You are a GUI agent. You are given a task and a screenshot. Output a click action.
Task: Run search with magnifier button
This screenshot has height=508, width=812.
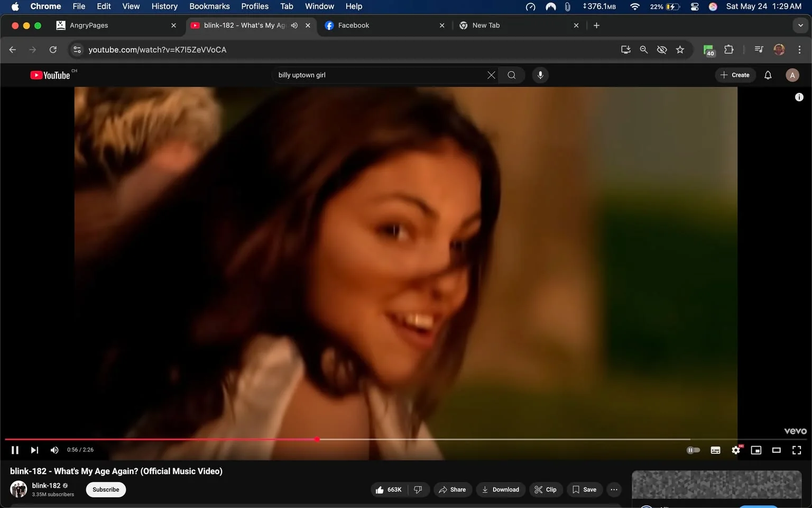(x=512, y=75)
